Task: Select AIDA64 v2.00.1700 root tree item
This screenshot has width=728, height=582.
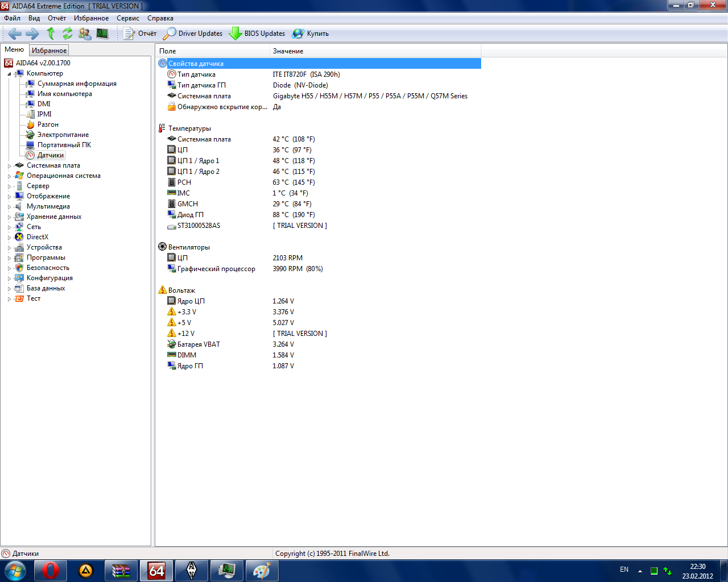Action: pos(38,63)
